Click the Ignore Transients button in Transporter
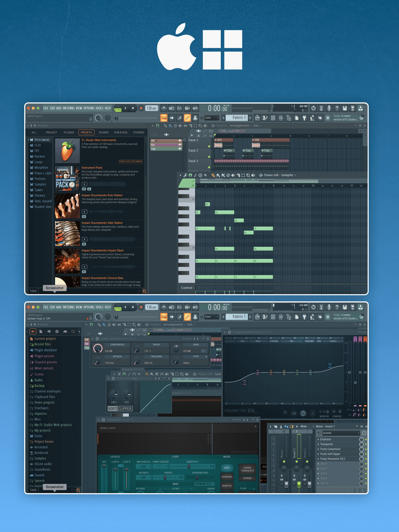The width and height of the screenshot is (399, 532). click(x=247, y=469)
